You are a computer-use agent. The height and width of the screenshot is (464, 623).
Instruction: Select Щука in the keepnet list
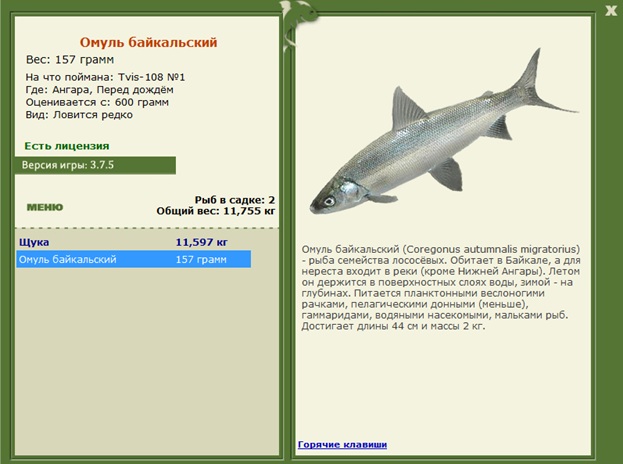[x=34, y=242]
